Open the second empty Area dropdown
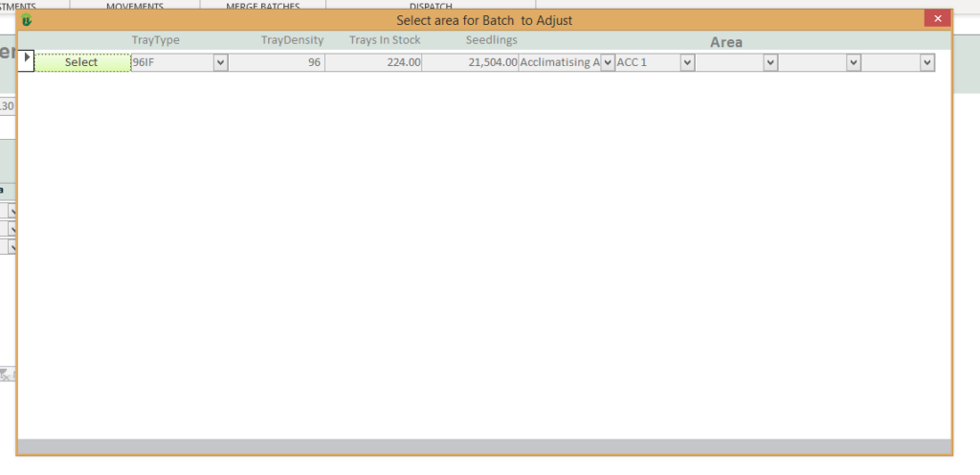This screenshot has height=475, width=980. [x=853, y=62]
